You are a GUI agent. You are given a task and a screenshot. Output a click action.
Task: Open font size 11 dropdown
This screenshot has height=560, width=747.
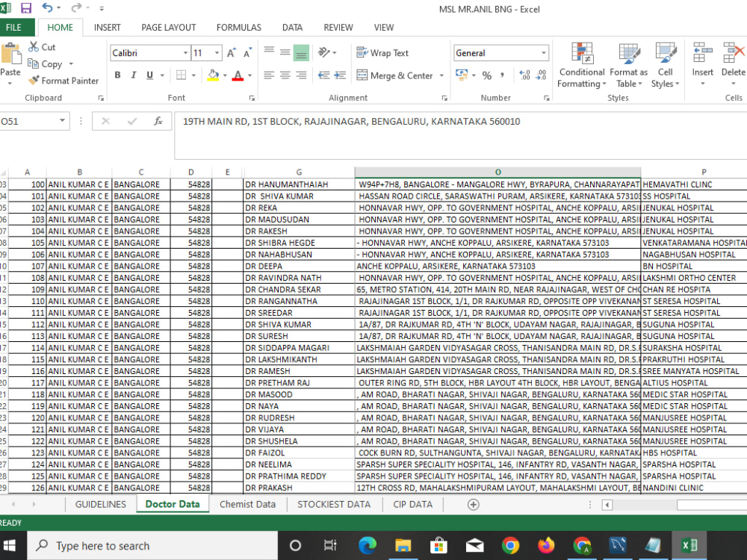[x=217, y=53]
